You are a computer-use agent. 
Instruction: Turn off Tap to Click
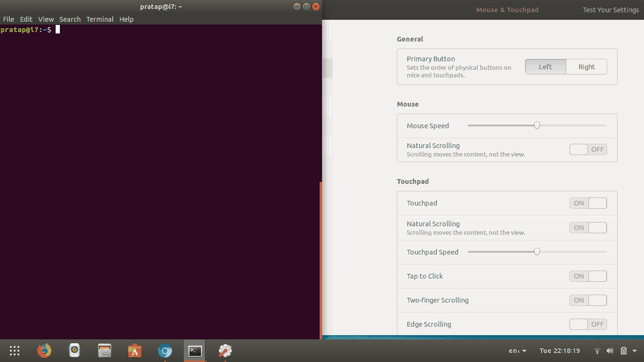[588, 276]
